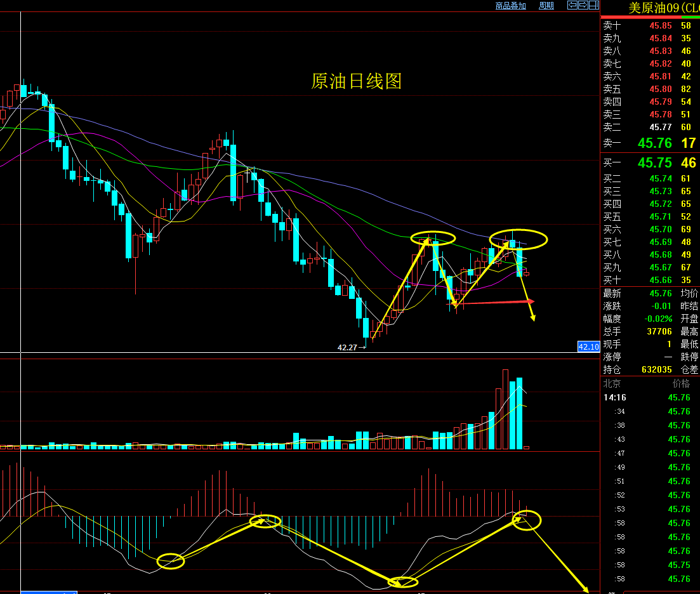Click the 美原油09 contract title
This screenshot has height=594, width=700.
coord(663,8)
